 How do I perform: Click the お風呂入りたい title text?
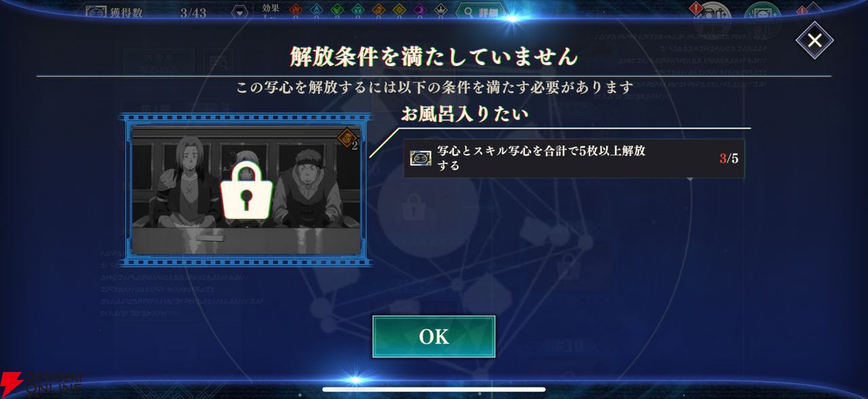click(464, 114)
